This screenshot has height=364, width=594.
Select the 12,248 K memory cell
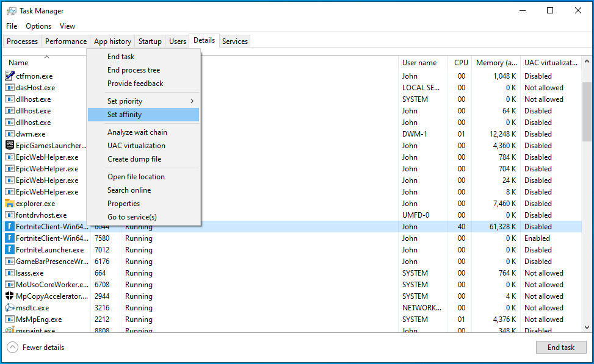point(502,134)
